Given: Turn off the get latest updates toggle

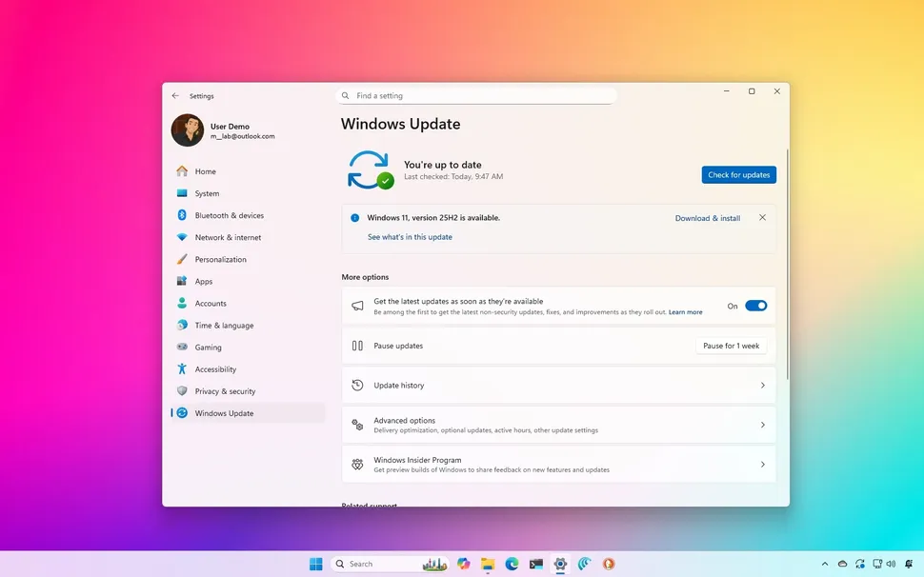Looking at the screenshot, I should pyautogui.click(x=756, y=306).
